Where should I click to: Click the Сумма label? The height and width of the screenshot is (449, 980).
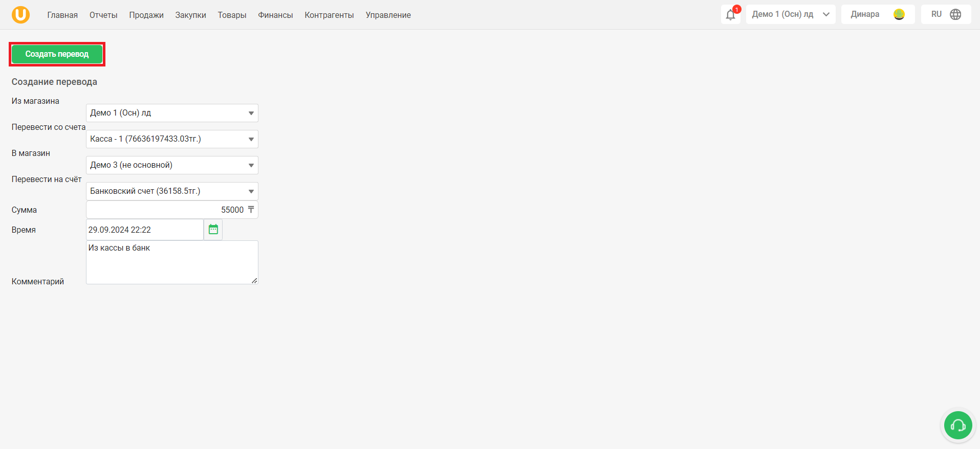click(x=24, y=210)
